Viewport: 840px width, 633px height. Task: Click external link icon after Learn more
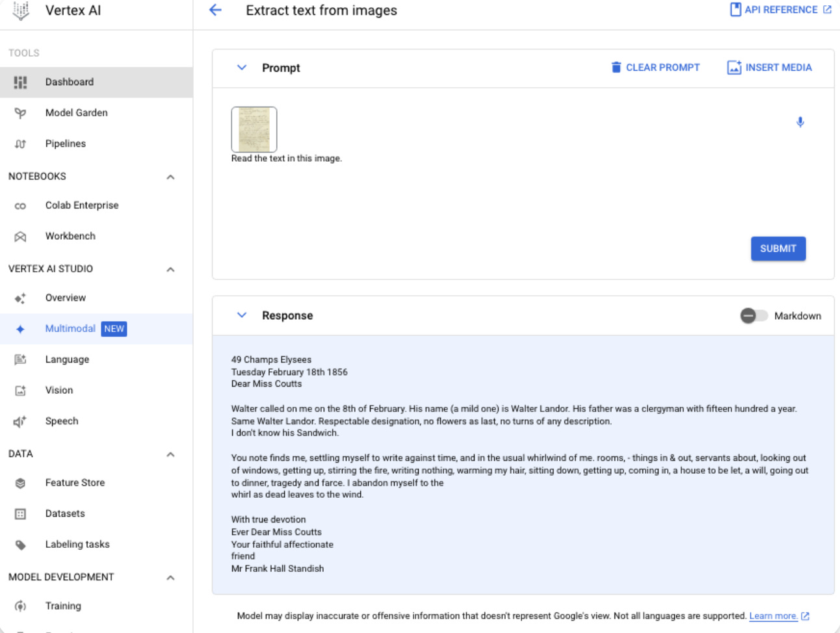806,616
